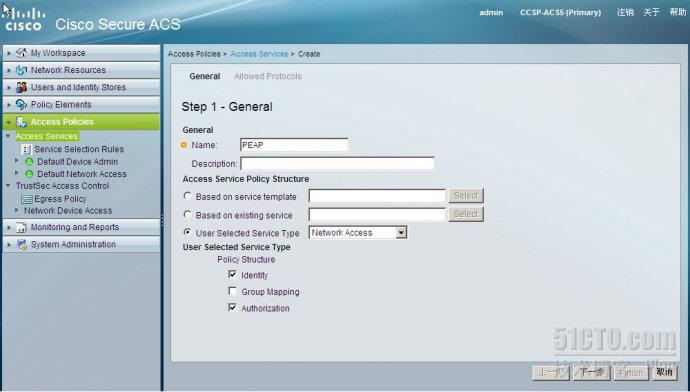Collapse TrustSec Access Control tree node
The image size is (690, 392).
pyautogui.click(x=8, y=186)
